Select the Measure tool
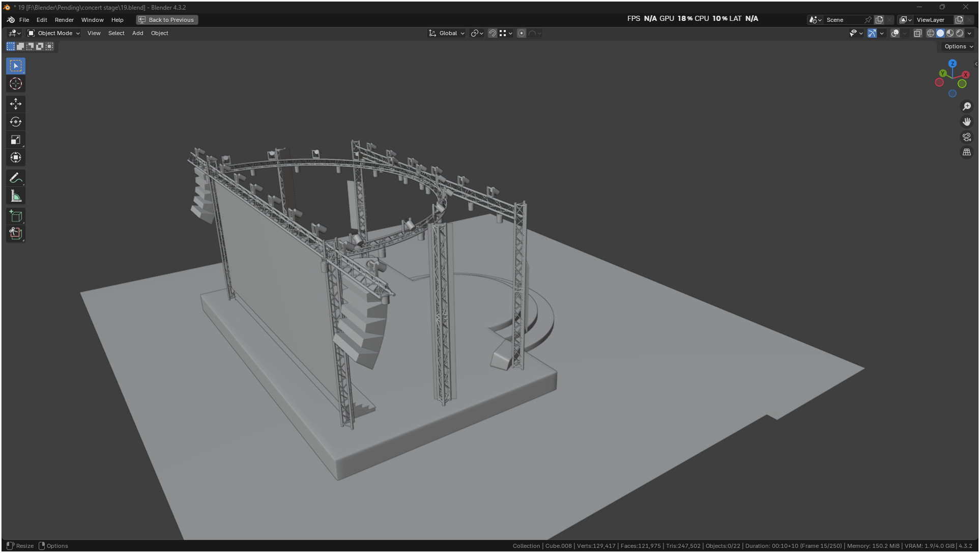 coord(16,196)
